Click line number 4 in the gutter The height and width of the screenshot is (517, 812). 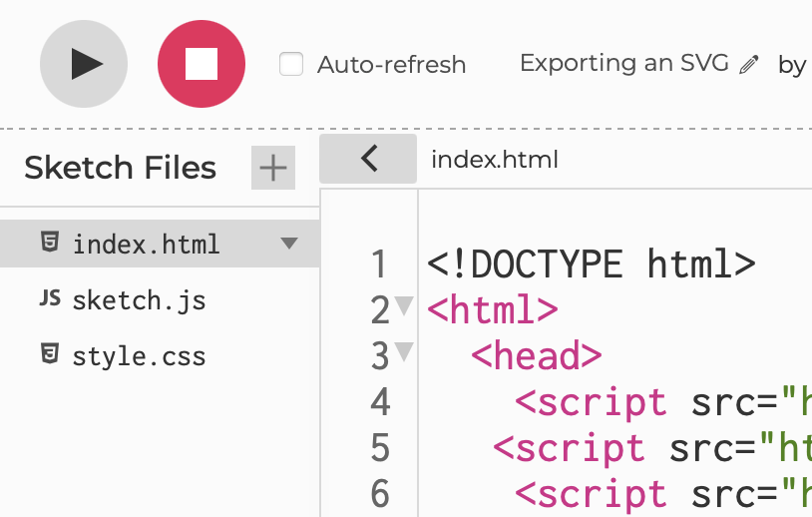click(380, 402)
